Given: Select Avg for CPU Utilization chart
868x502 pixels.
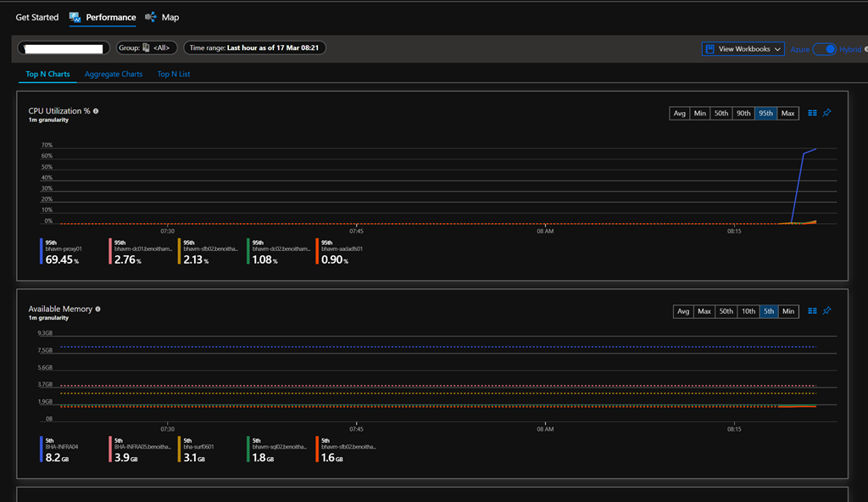Looking at the screenshot, I should (x=679, y=114).
